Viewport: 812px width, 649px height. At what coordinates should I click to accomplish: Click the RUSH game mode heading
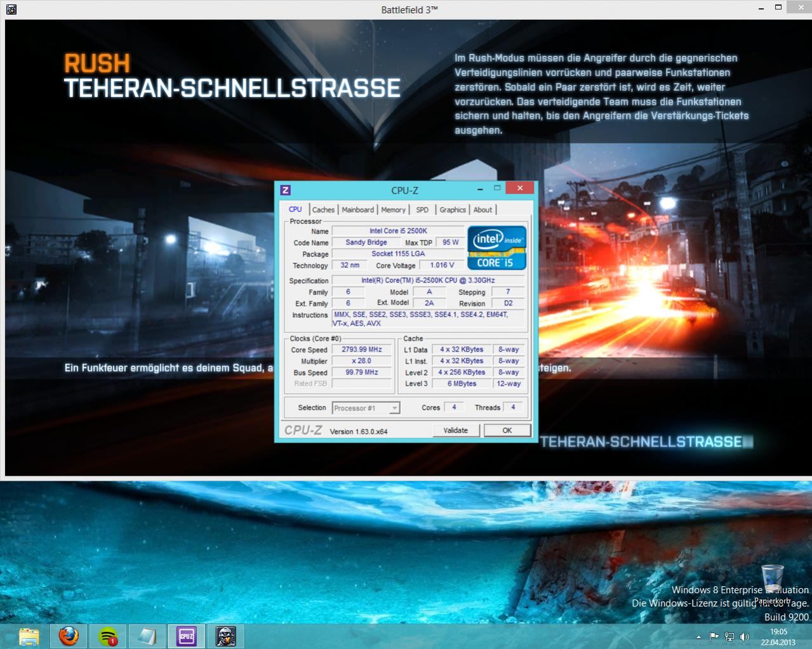tap(97, 63)
